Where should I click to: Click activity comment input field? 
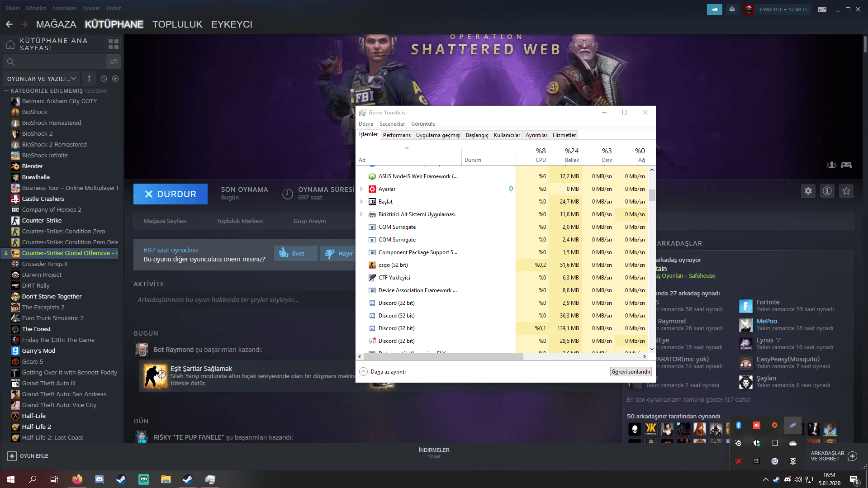tap(244, 300)
